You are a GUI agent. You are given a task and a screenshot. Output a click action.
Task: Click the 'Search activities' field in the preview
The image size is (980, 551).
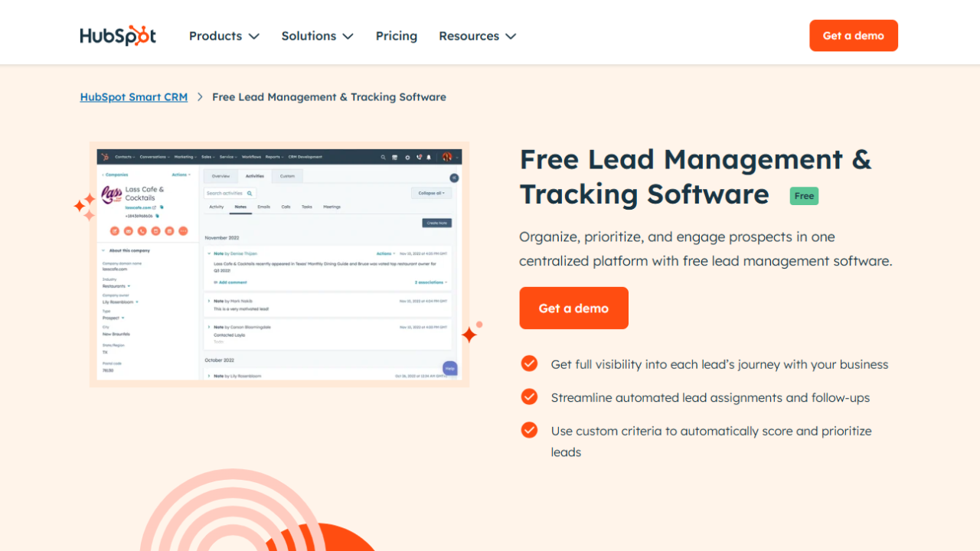click(x=226, y=194)
